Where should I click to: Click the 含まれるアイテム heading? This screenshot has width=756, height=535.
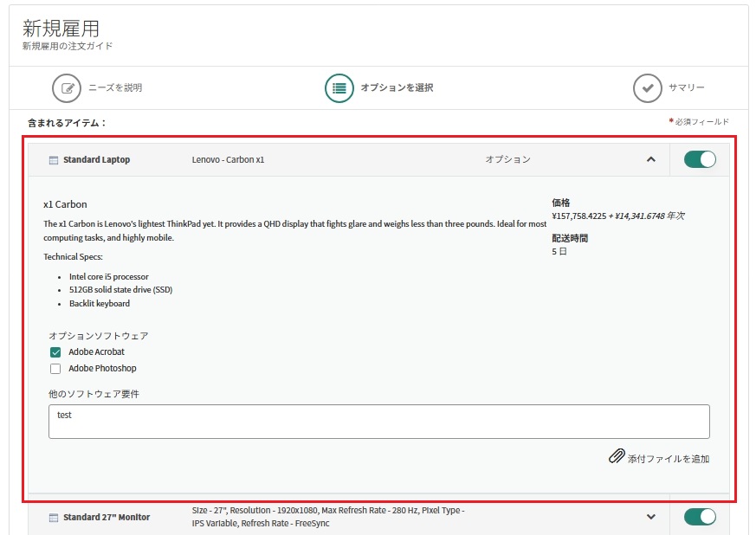(x=67, y=123)
